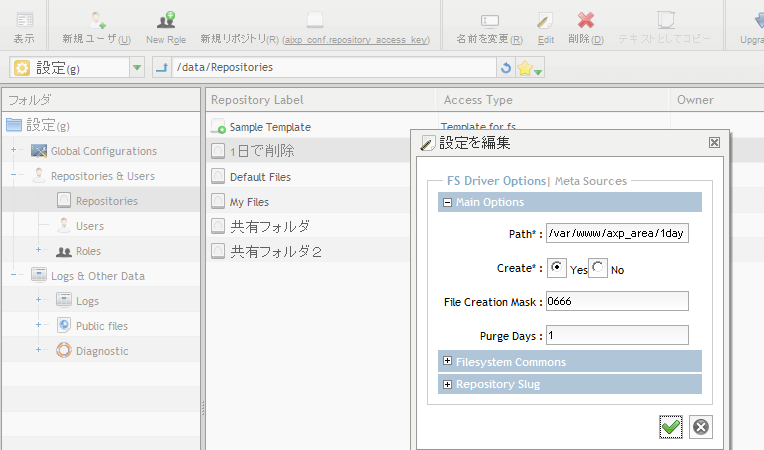Switch to the Meta Sources tab
This screenshot has width=764, height=450.
coord(590,181)
